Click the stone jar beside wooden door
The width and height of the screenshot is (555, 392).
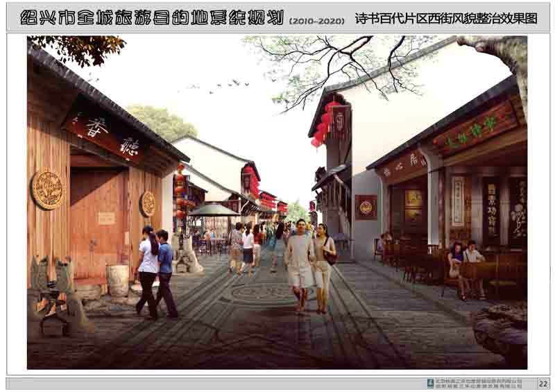tap(117, 280)
